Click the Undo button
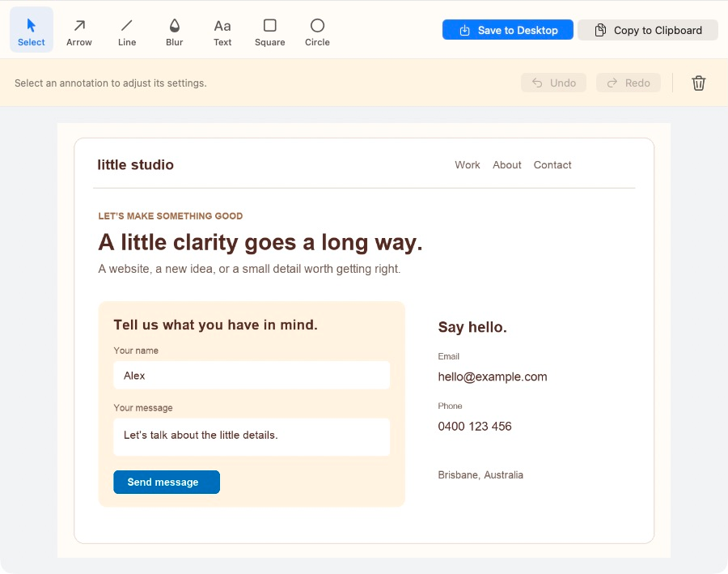 pyautogui.click(x=553, y=83)
